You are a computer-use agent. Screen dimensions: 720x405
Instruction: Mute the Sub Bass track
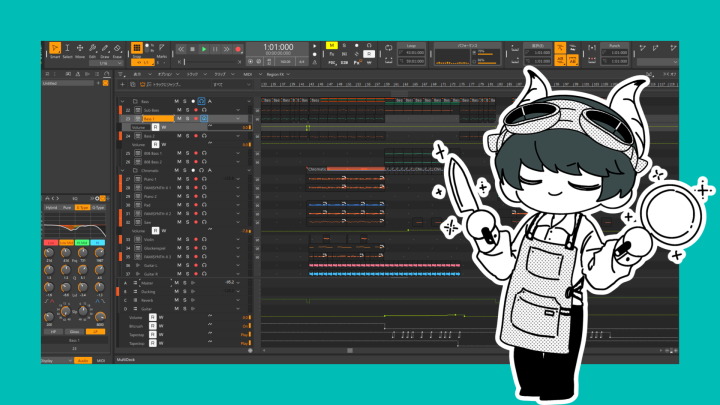179,110
